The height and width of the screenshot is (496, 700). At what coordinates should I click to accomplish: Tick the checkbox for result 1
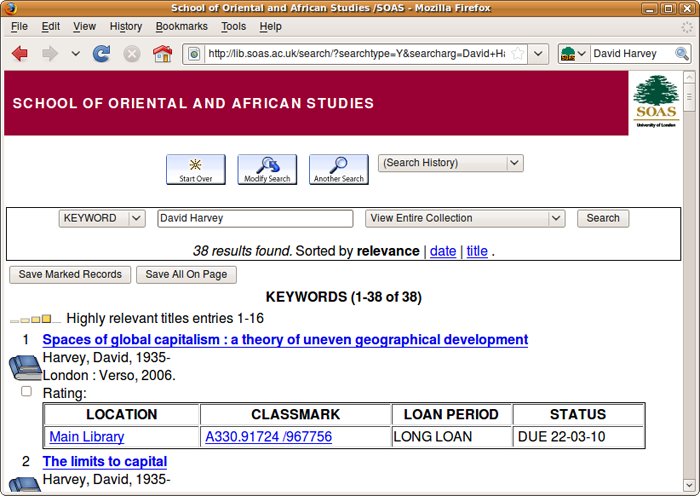click(26, 392)
